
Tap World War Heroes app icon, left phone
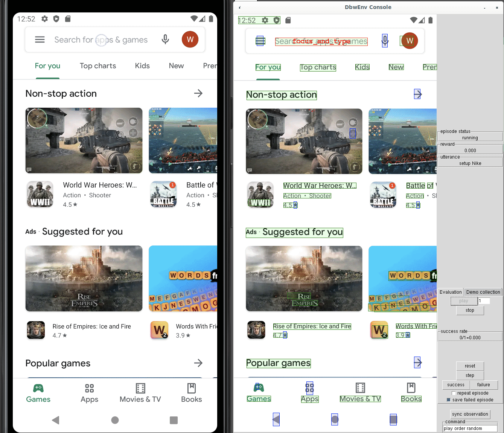(x=40, y=194)
